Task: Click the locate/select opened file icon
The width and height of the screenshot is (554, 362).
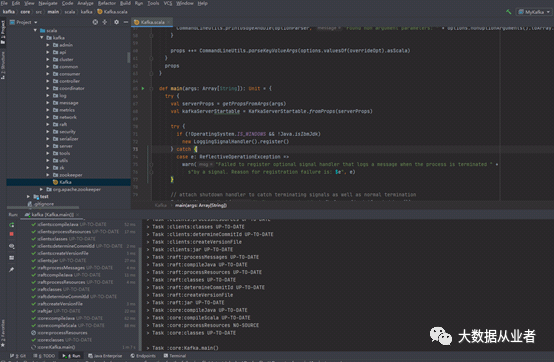Action: pyautogui.click(x=95, y=22)
